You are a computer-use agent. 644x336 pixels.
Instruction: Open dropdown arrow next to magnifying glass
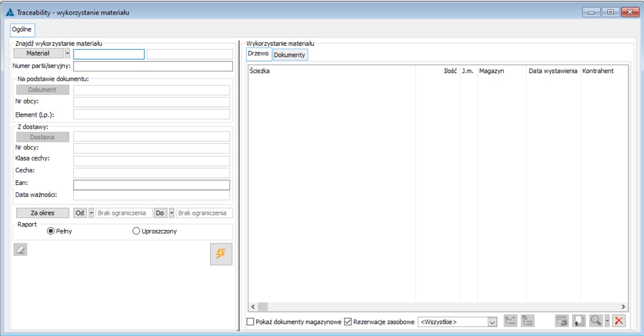(607, 321)
